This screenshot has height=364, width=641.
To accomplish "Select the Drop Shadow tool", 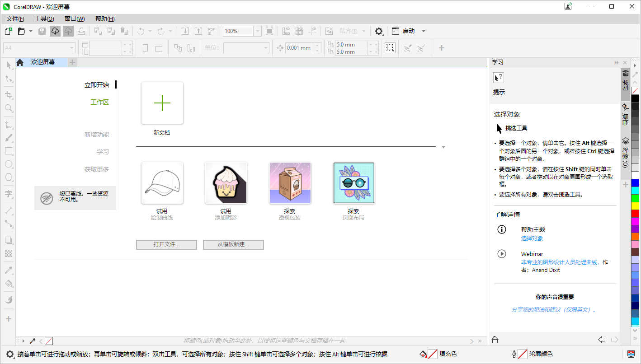I will 9,240.
